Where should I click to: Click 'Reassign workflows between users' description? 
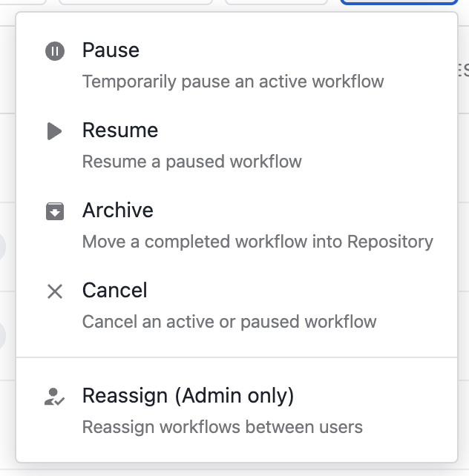click(x=223, y=427)
